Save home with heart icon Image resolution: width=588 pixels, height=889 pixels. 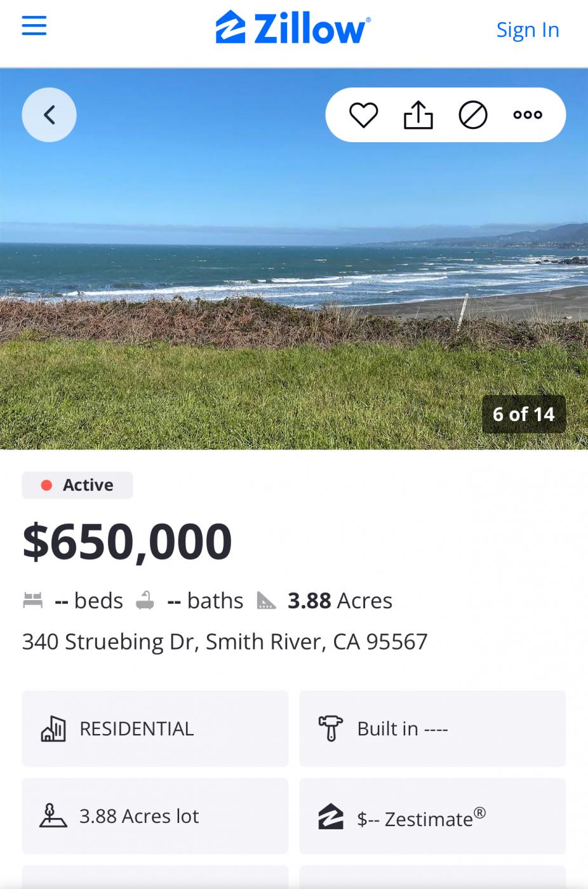363,115
